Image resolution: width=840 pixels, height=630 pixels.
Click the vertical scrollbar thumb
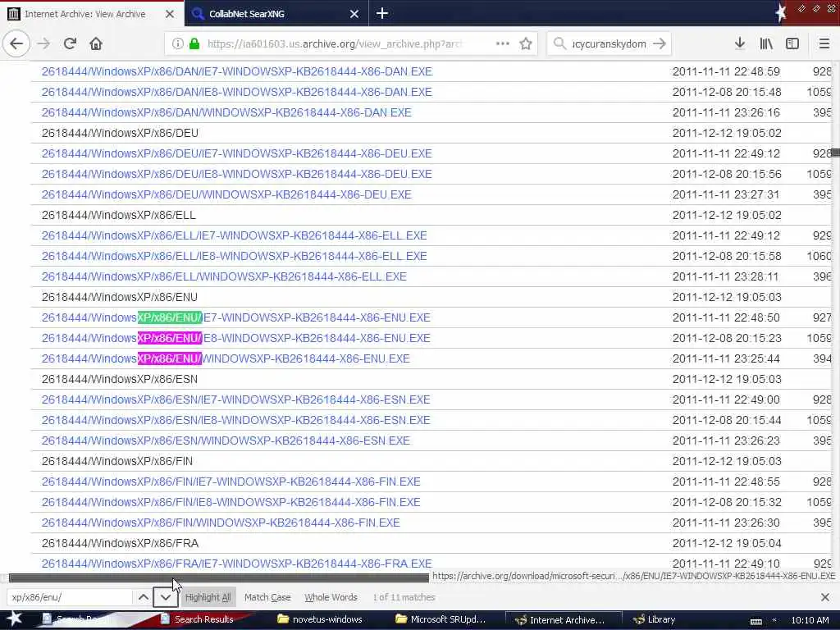tap(835, 153)
